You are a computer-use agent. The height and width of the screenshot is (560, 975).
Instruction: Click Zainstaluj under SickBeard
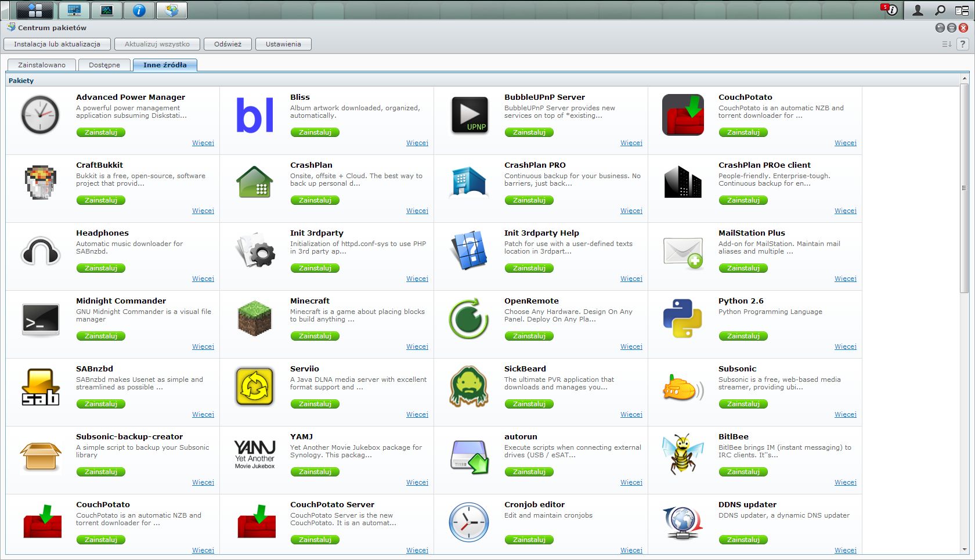click(x=529, y=404)
